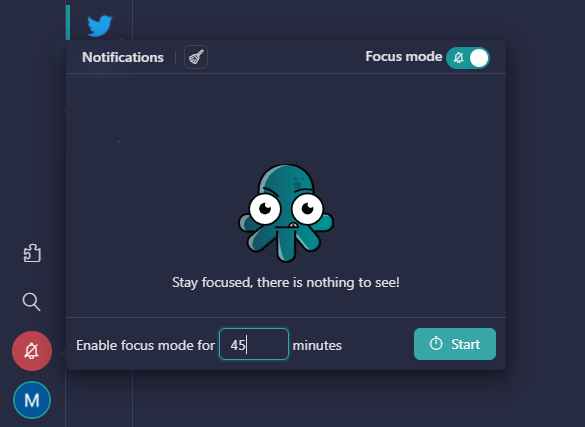Click the octopus mascot image
585x427 pixels.
tap(286, 213)
